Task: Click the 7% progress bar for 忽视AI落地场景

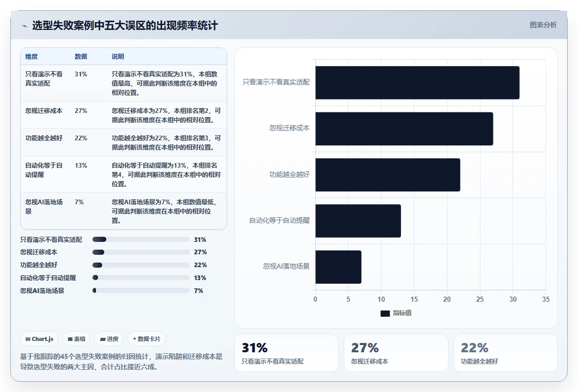Action: pyautogui.click(x=141, y=290)
